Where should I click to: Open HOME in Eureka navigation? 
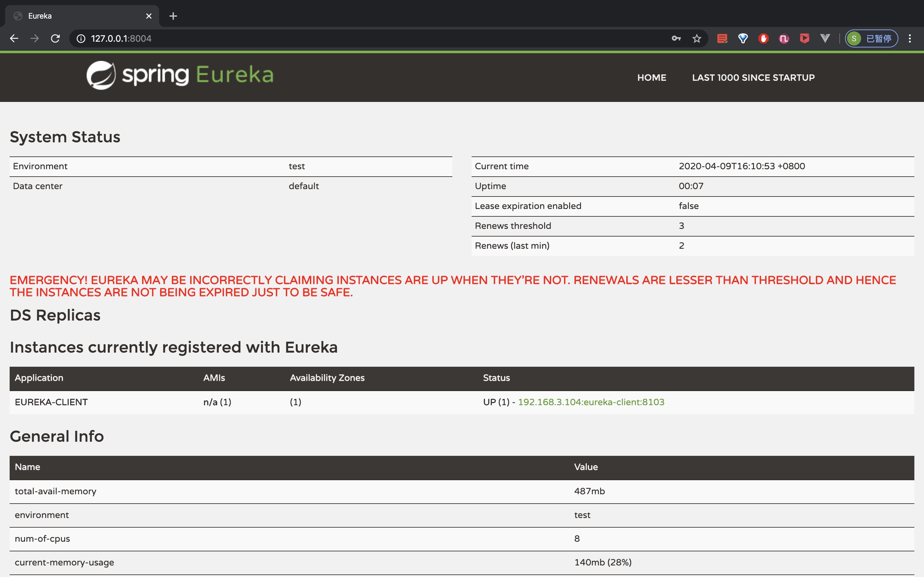[x=651, y=78]
